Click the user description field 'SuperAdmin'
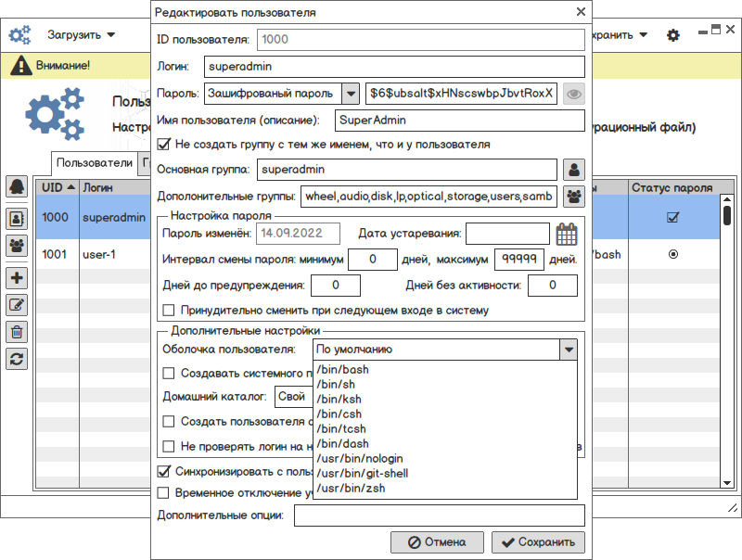The image size is (742, 560). tap(460, 121)
